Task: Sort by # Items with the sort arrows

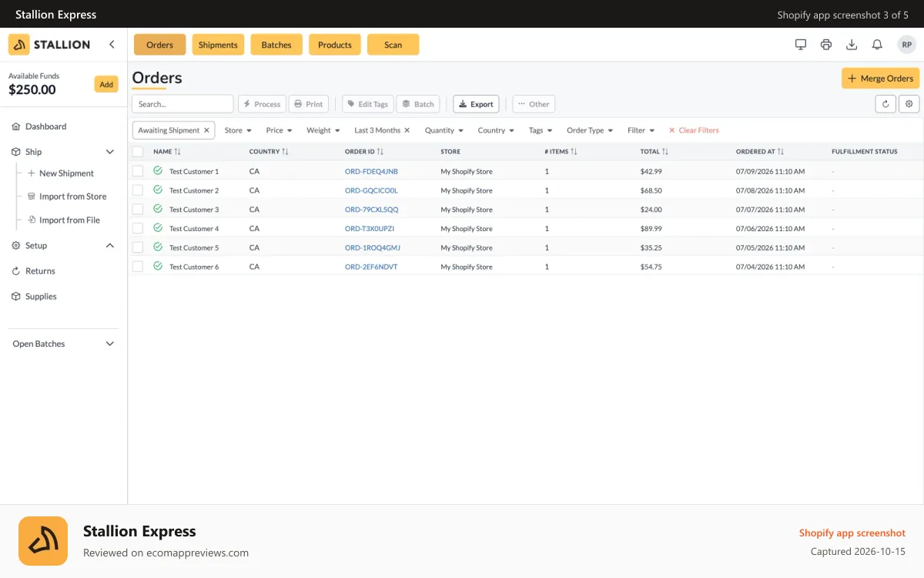Action: coord(574,152)
